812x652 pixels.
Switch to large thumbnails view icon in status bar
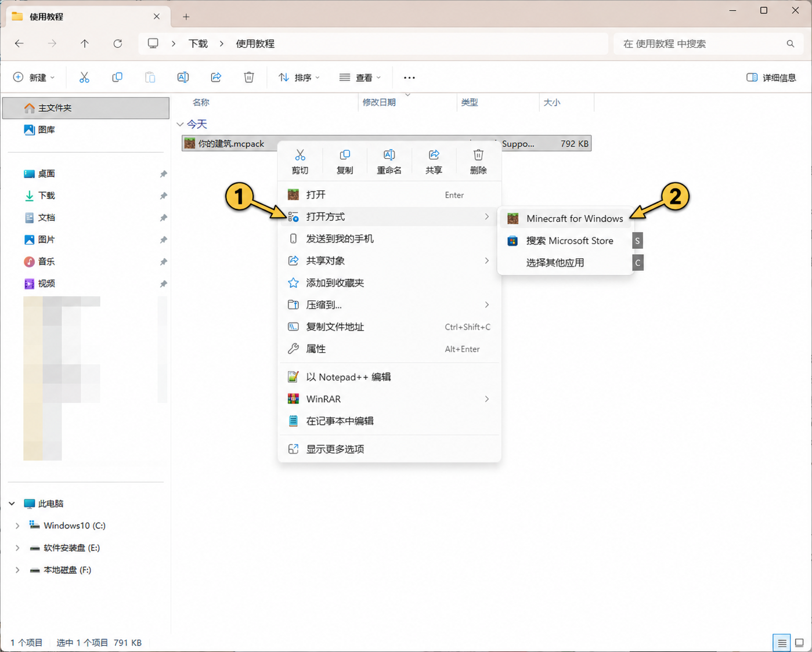click(799, 643)
